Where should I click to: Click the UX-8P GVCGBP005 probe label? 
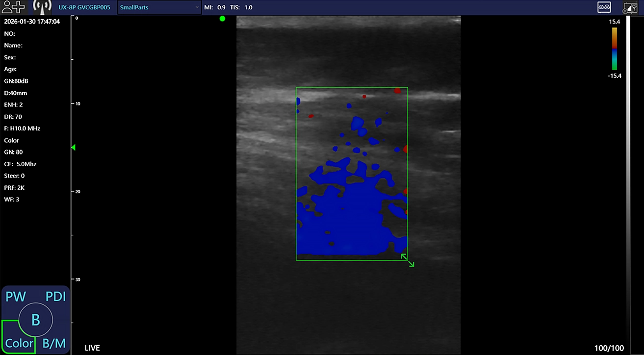(x=83, y=7)
